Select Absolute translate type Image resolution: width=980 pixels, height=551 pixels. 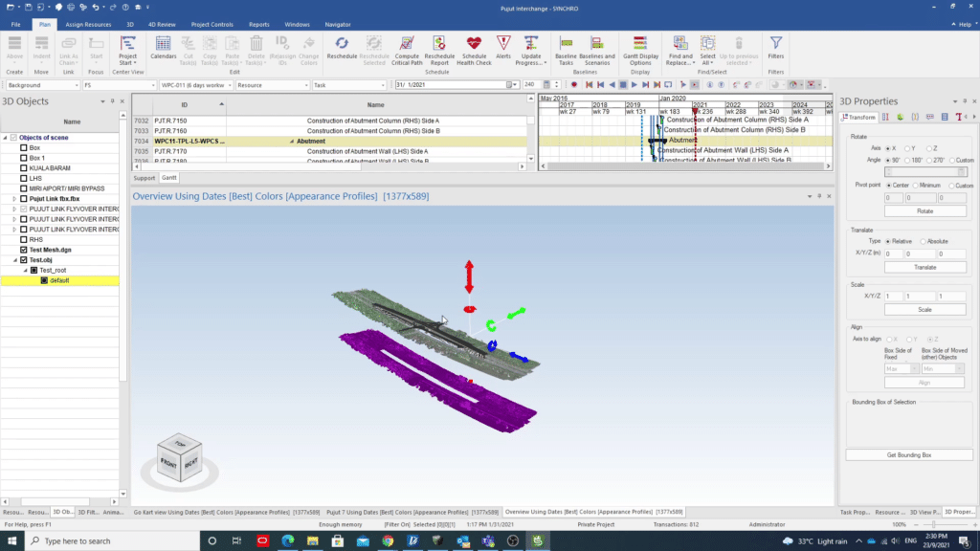[924, 242]
